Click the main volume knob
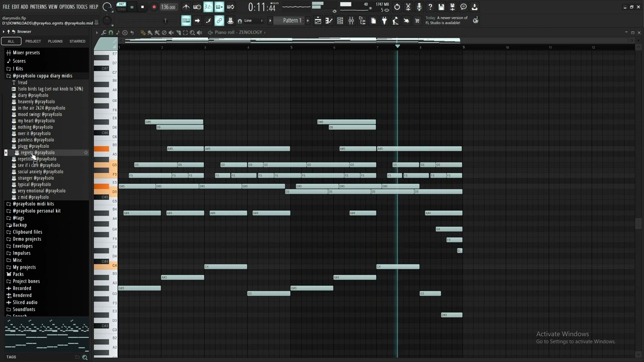644x362 pixels. click(x=107, y=7)
